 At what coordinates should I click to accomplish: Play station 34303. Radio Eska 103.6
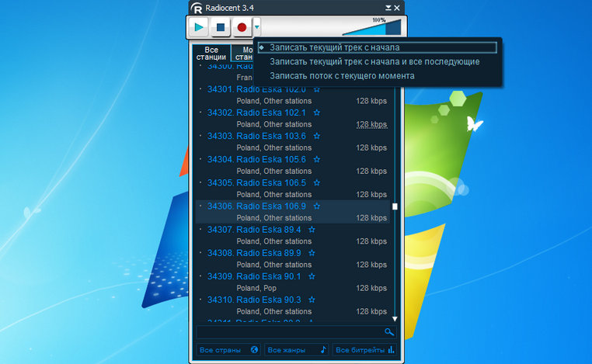pos(256,136)
